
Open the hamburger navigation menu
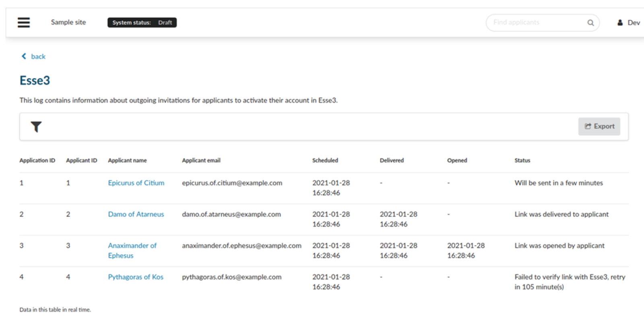pos(24,23)
